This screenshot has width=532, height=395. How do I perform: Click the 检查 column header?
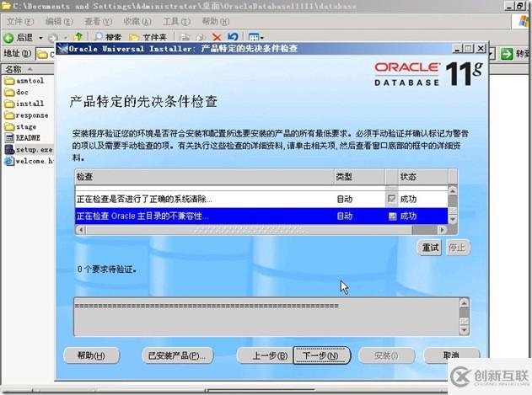204,177
